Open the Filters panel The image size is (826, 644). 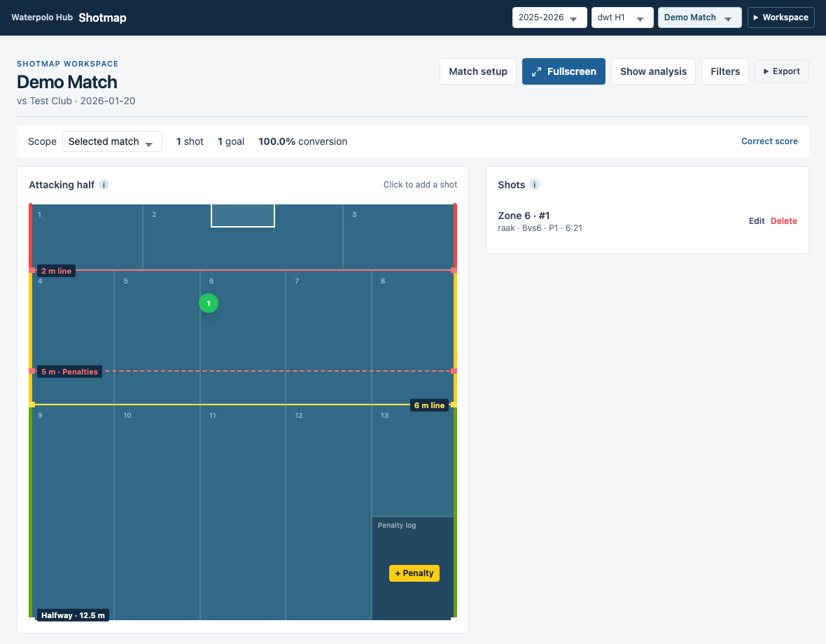[725, 71]
